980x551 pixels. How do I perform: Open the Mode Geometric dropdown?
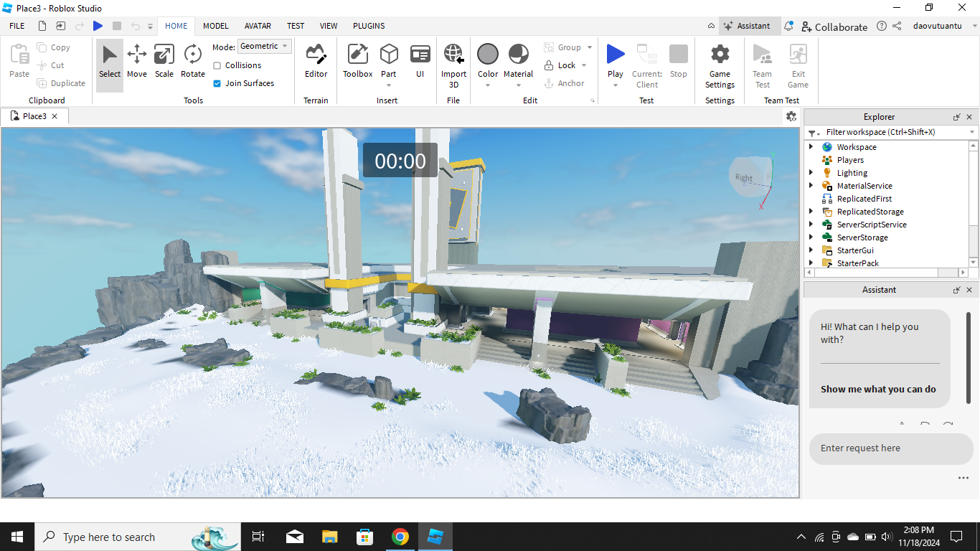[265, 46]
